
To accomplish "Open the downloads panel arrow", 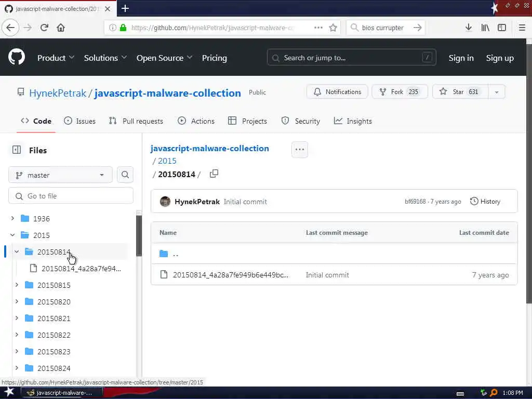I will pyautogui.click(x=469, y=28).
